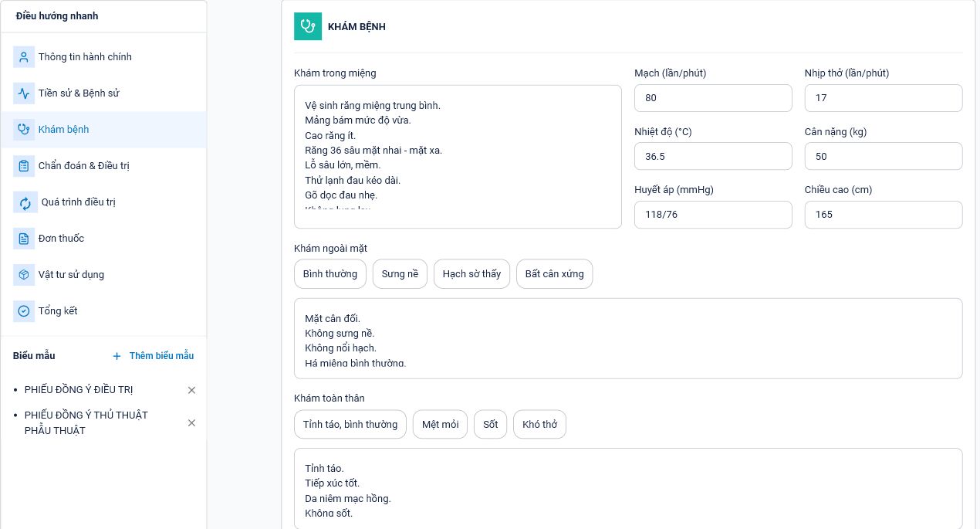Open Thông tin hành chính section
Image resolution: width=980 pixels, height=529 pixels.
(x=103, y=57)
